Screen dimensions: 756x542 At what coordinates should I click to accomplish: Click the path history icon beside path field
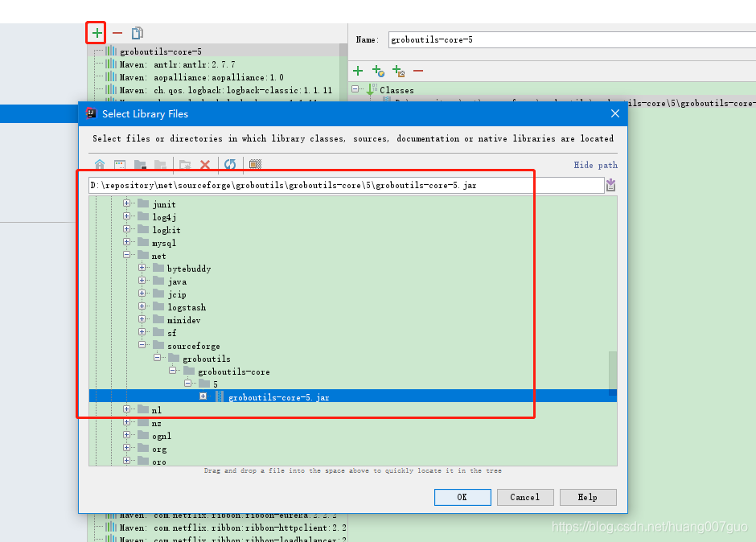[x=611, y=185]
